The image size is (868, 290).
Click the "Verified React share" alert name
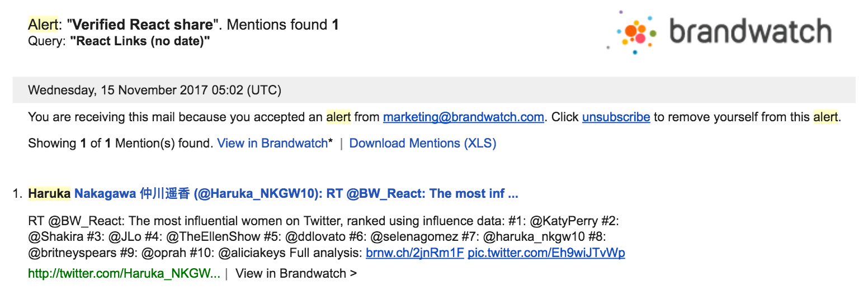(x=143, y=25)
